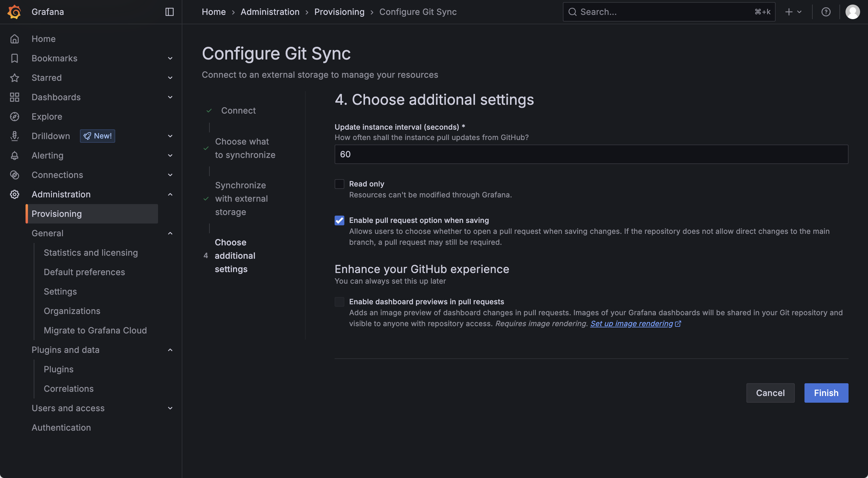Click the Update instance interval input field
This screenshot has width=868, height=478.
pos(591,154)
